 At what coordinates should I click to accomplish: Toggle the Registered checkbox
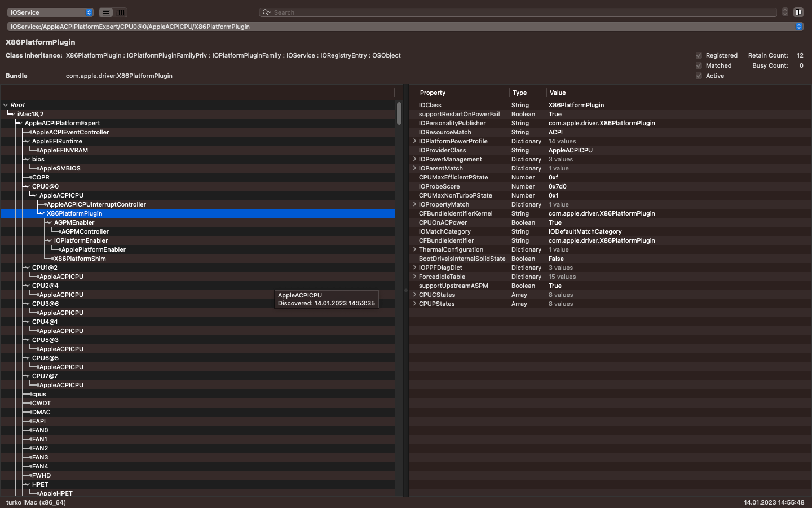pos(699,55)
